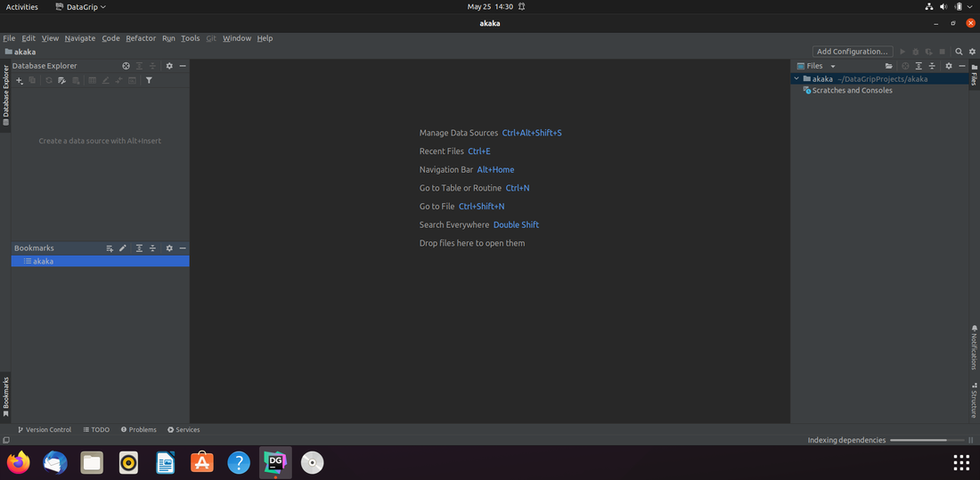Expand All in Files panel
Viewport: 980px width, 480px height.
919,66
